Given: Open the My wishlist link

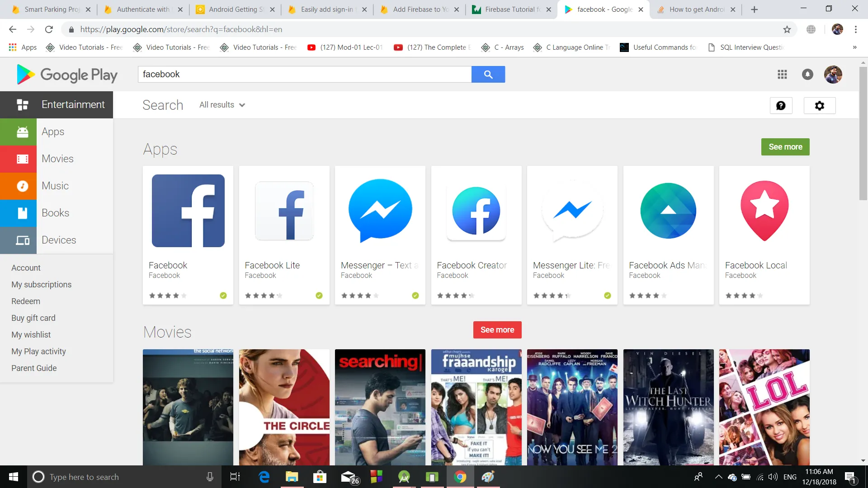Looking at the screenshot, I should point(31,335).
